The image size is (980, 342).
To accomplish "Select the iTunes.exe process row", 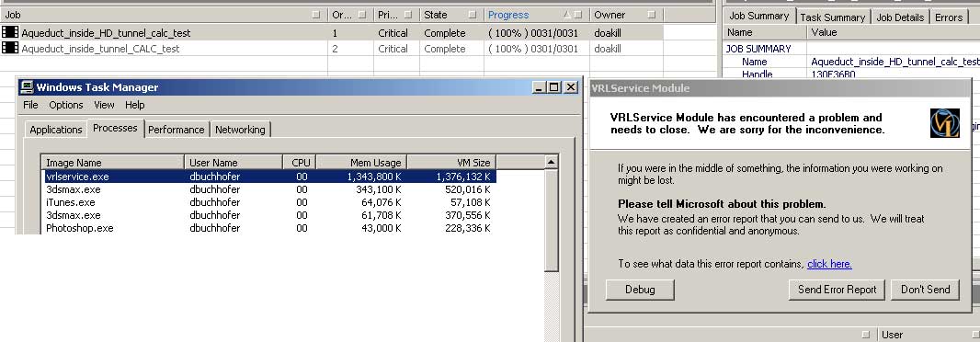I will [268, 202].
